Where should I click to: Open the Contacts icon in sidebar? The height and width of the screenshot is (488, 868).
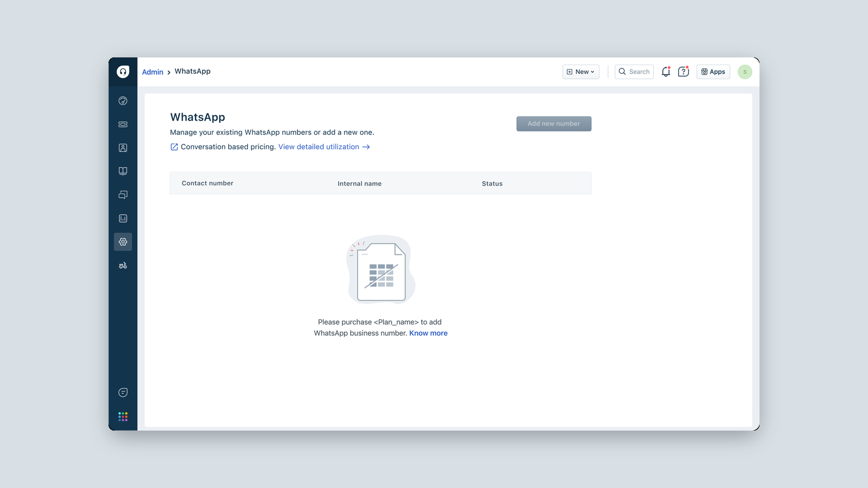tap(123, 148)
